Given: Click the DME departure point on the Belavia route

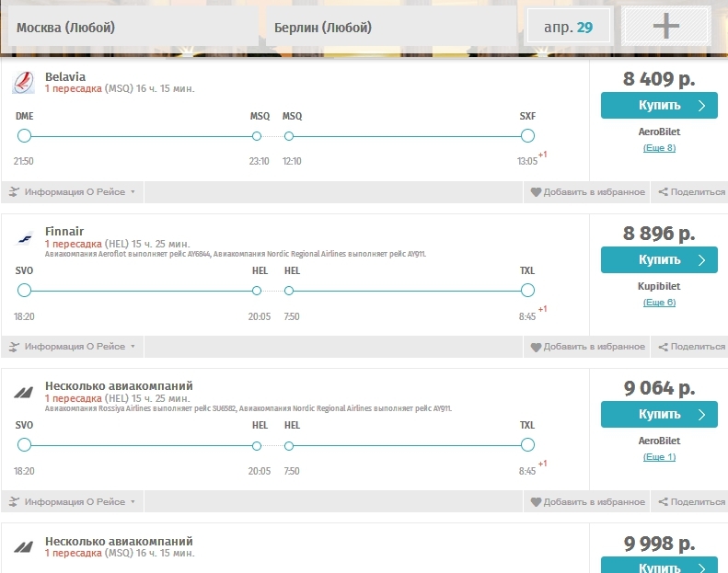Looking at the screenshot, I should (x=24, y=136).
